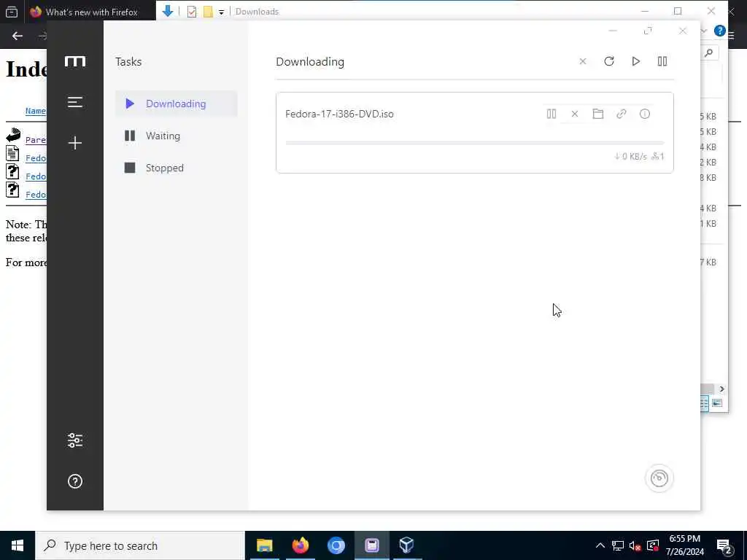Select the Downloading tasks category
This screenshot has height=560, width=747.
[x=177, y=104]
